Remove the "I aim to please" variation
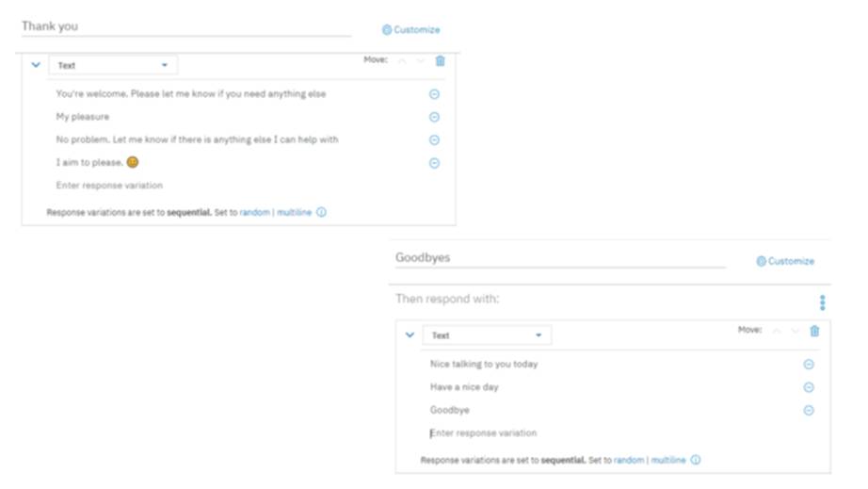Image resolution: width=868 pixels, height=489 pixels. (x=434, y=163)
